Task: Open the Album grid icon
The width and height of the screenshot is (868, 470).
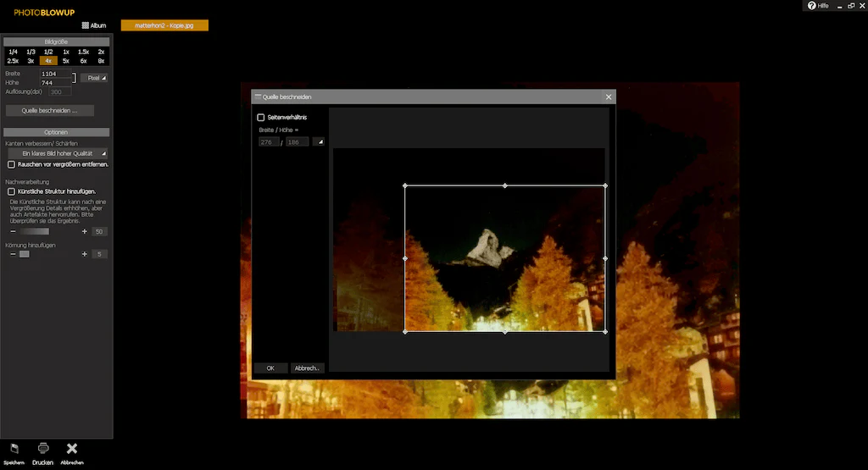Action: pyautogui.click(x=85, y=25)
